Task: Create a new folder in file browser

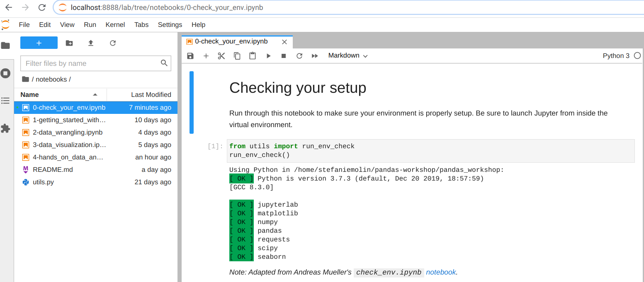Action: (x=69, y=43)
